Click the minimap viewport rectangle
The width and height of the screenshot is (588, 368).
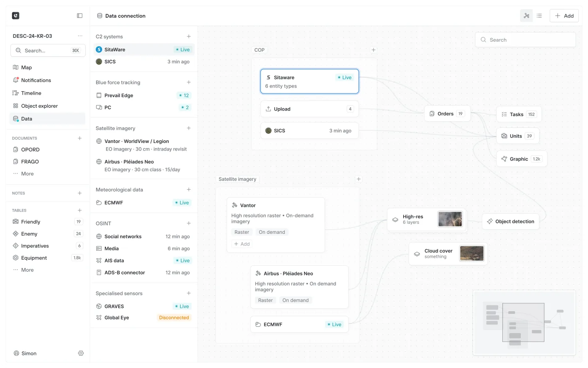(523, 322)
